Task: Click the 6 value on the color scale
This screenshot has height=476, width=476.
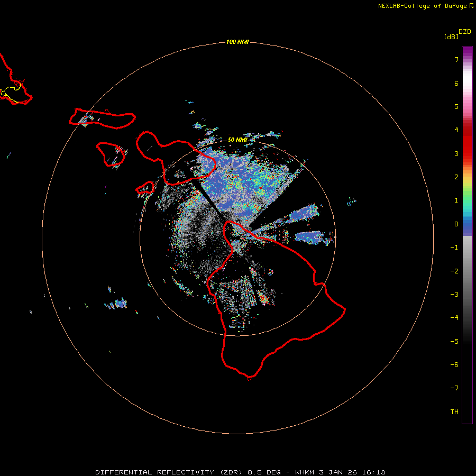Action: [x=456, y=83]
